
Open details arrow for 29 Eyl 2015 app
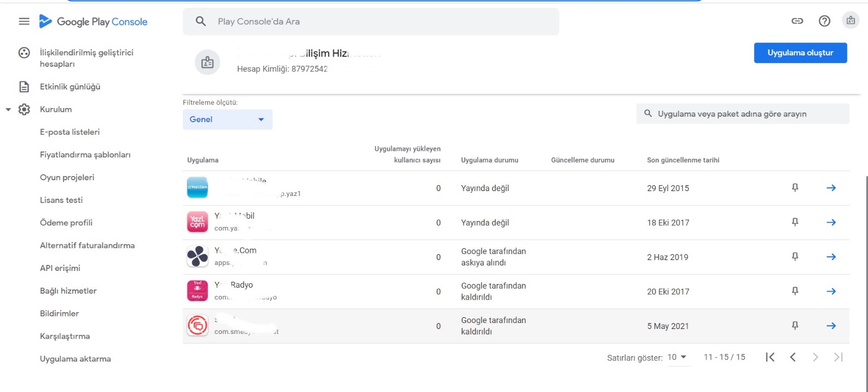pos(831,188)
